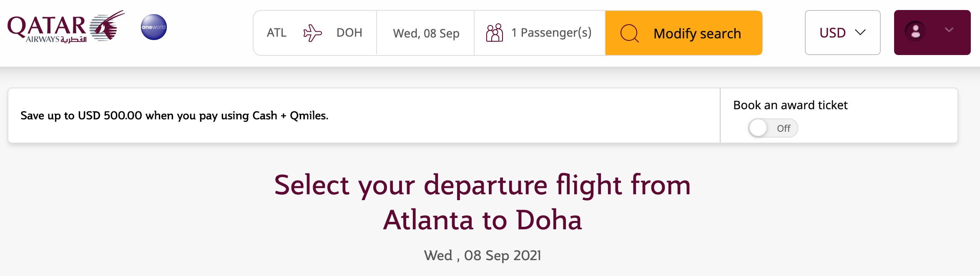Viewport: 980px width, 276px height.
Task: Open the currency selector chevron
Action: coord(860,32)
